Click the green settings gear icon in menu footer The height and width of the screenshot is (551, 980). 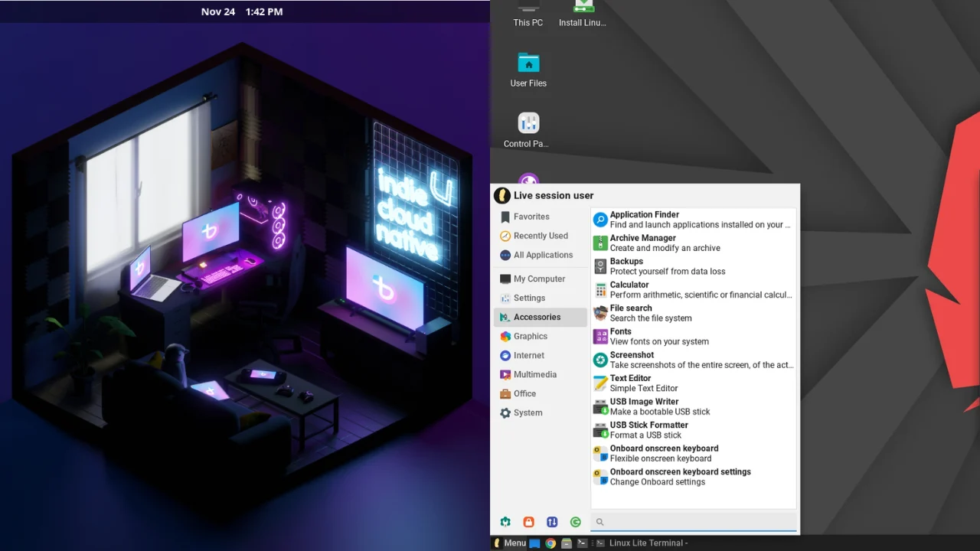point(505,522)
